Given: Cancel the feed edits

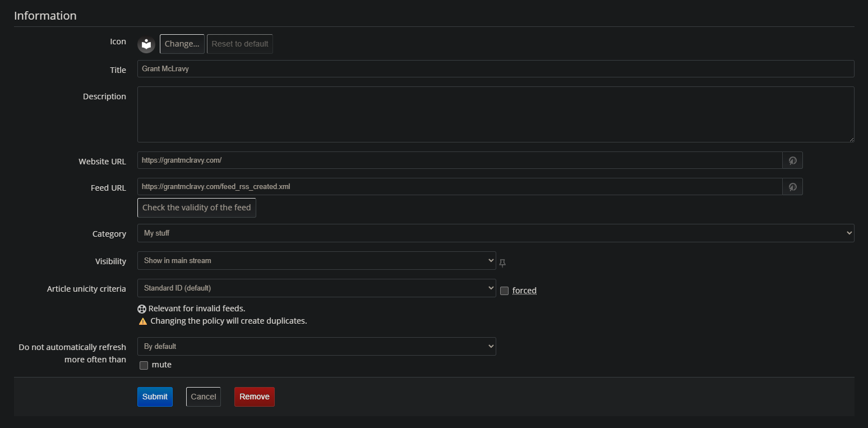Looking at the screenshot, I should coord(203,397).
